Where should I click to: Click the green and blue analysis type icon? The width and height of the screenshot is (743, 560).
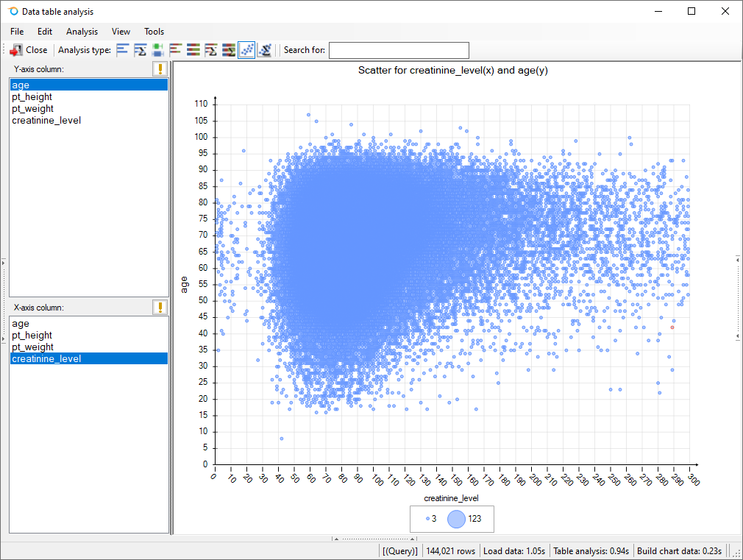[x=157, y=50]
